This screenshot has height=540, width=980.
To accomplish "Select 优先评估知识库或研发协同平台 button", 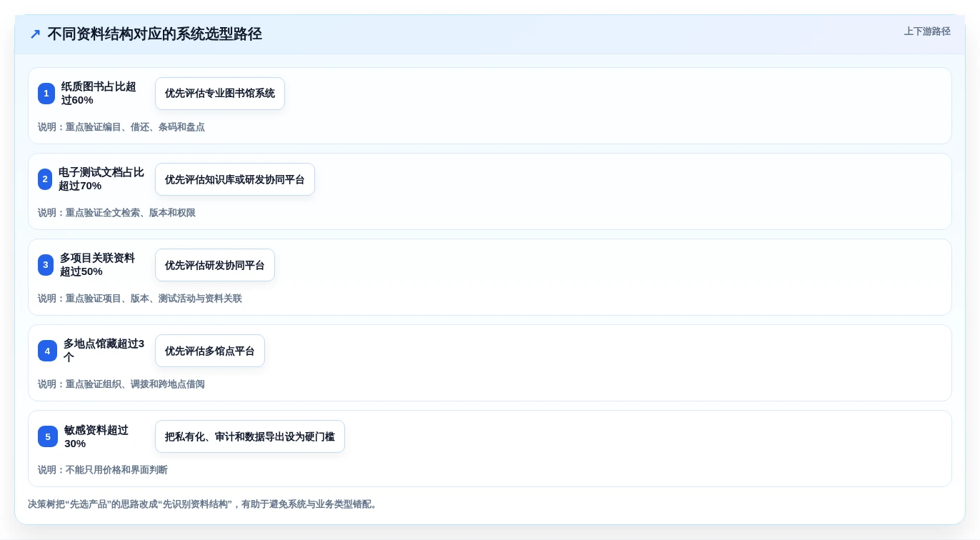I will coord(235,179).
